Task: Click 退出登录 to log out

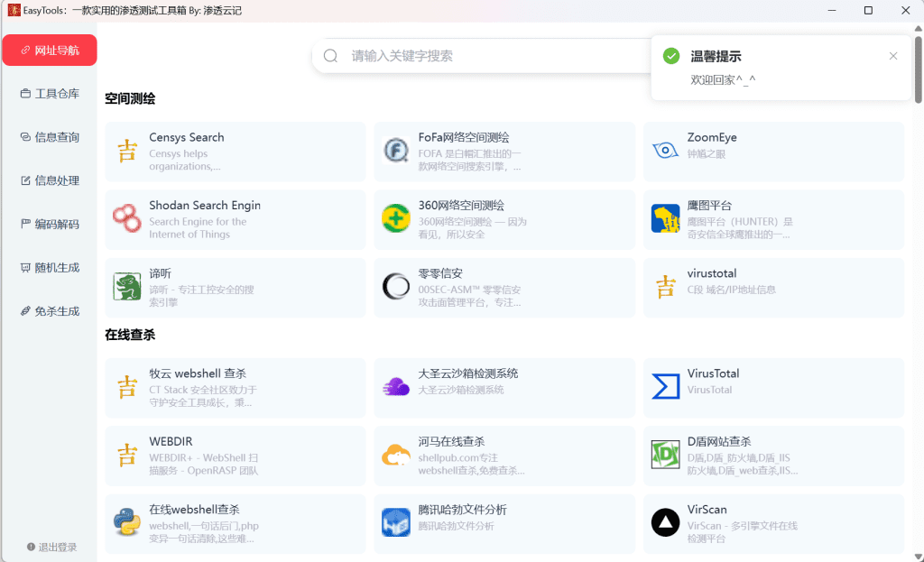Action: click(x=51, y=548)
